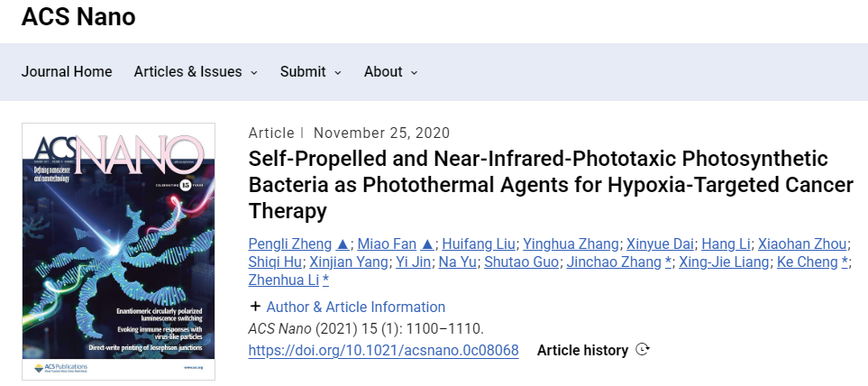This screenshot has width=868, height=386.
Task: Expand the Submit menu chevron
Action: coord(338,72)
